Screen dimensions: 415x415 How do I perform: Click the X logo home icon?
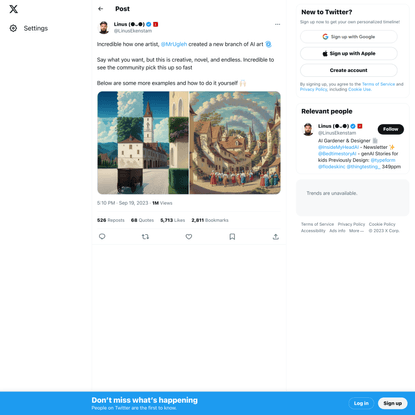click(x=13, y=9)
